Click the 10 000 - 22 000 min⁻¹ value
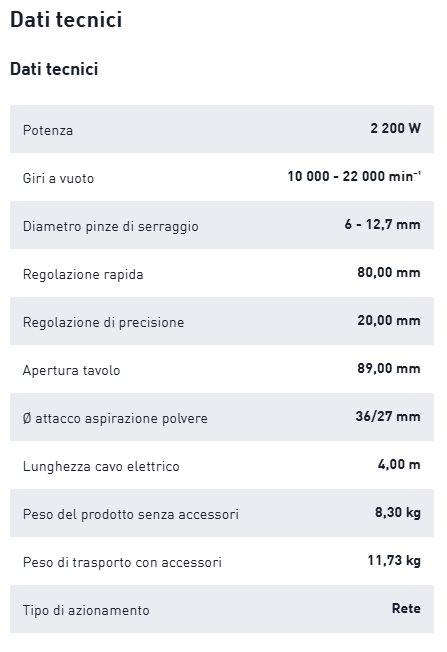 pos(354,176)
